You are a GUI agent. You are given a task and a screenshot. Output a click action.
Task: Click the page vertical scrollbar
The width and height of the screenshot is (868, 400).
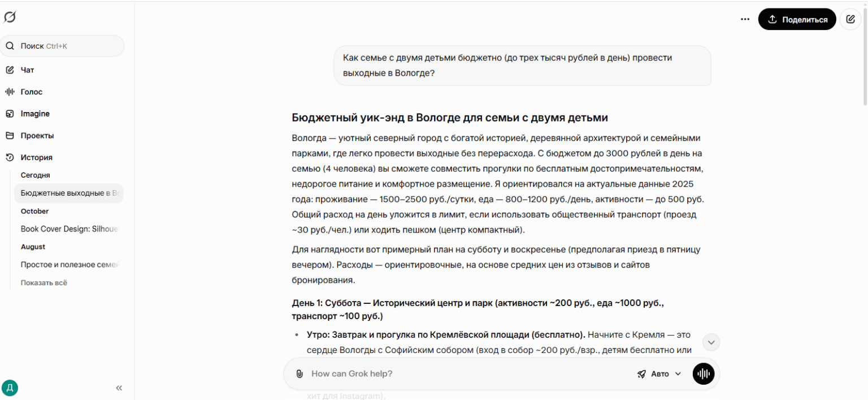point(865,57)
